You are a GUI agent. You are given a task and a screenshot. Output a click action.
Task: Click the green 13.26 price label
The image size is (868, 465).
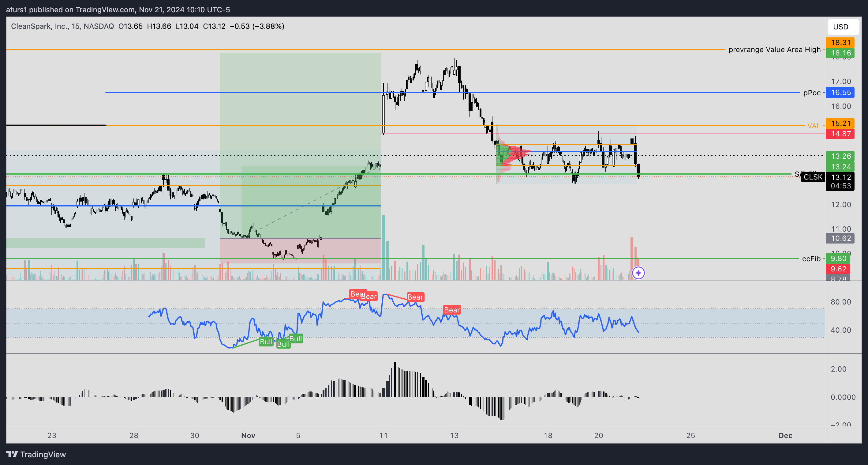pos(840,156)
